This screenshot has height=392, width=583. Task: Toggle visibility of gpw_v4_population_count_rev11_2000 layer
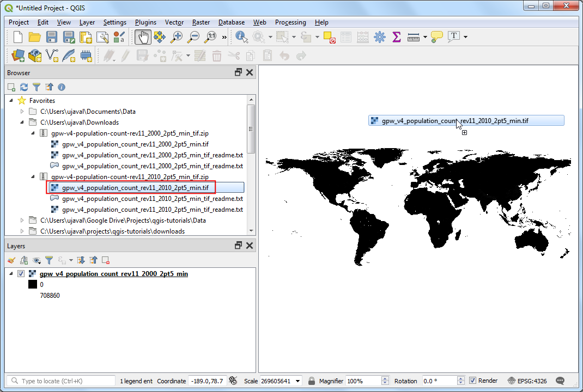point(21,274)
